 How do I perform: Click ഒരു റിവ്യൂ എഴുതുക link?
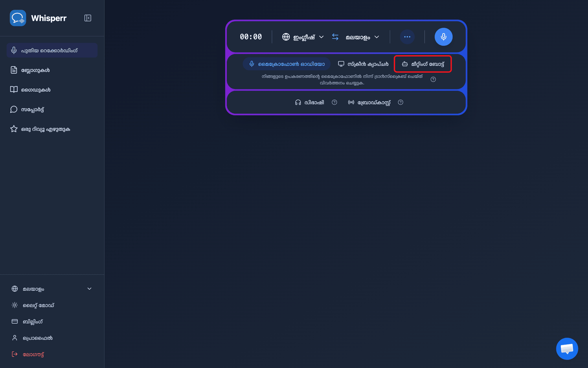tap(52, 129)
